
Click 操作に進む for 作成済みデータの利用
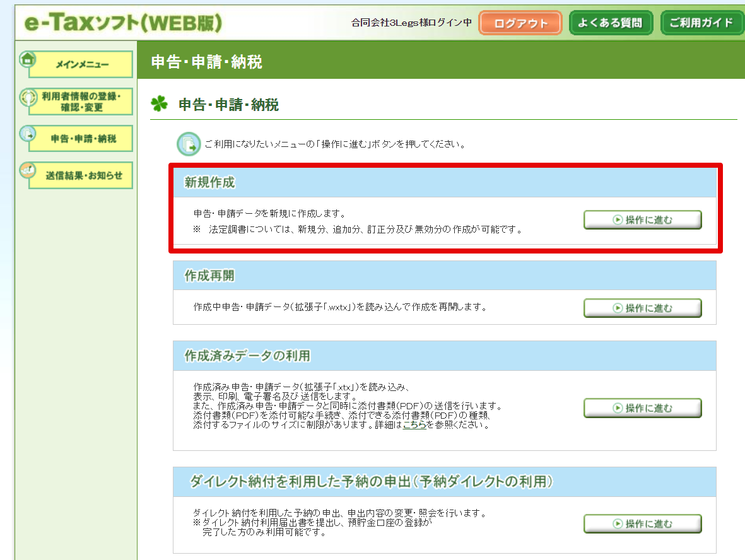[x=642, y=408]
